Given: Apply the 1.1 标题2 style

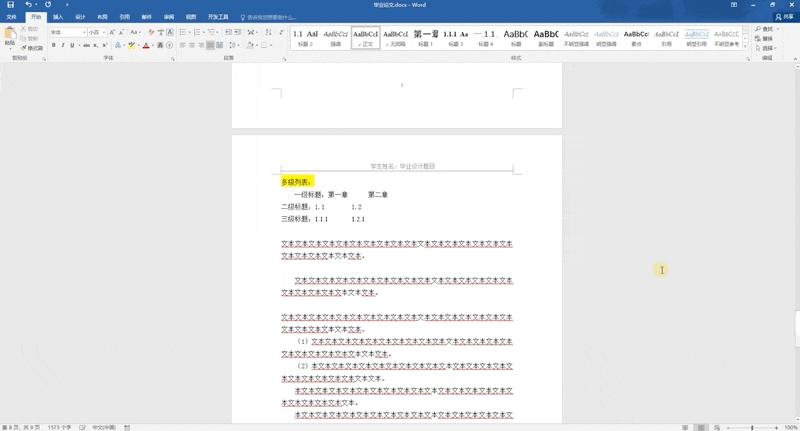Looking at the screenshot, I should pos(305,37).
